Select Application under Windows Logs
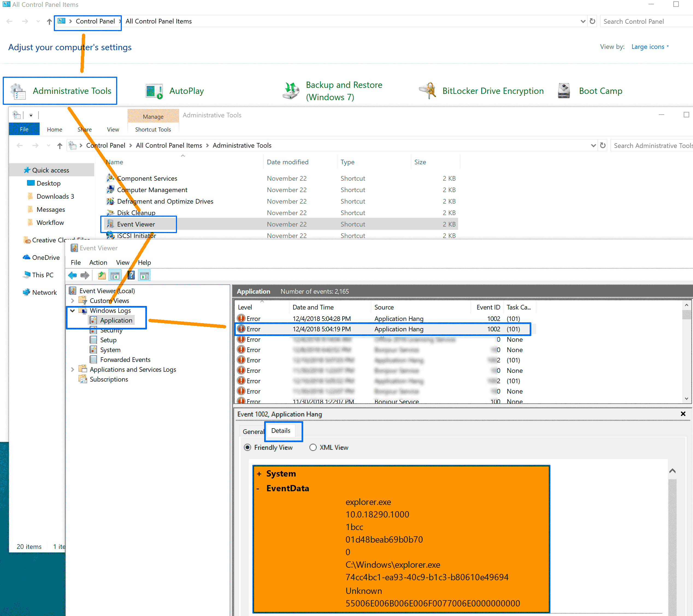693x616 pixels. [117, 320]
